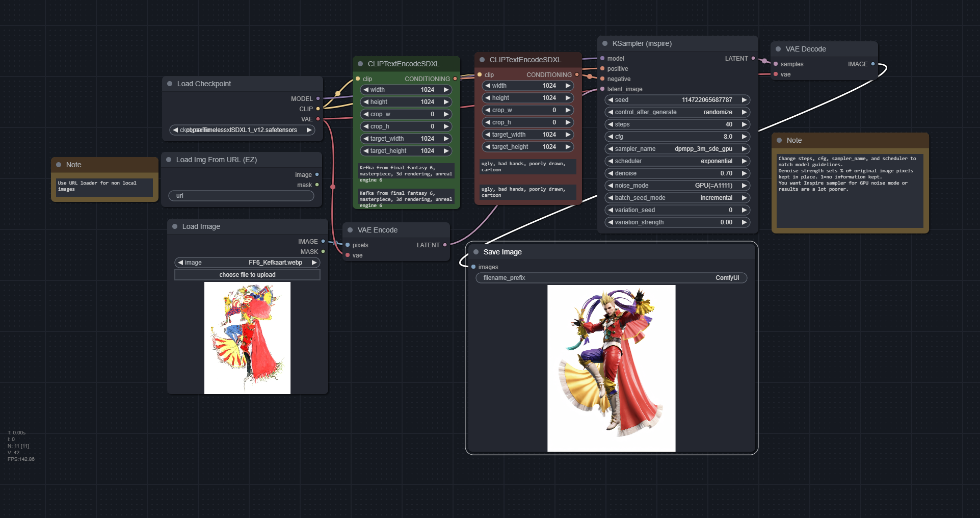Click the MODEL output socket on Load Checkpoint
Image resolution: width=980 pixels, height=518 pixels.
[318, 98]
